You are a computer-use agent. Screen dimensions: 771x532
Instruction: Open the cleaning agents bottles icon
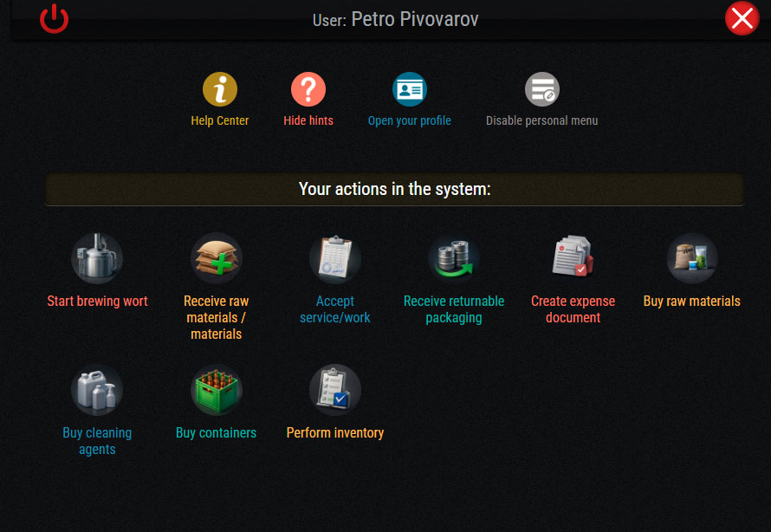[97, 391]
